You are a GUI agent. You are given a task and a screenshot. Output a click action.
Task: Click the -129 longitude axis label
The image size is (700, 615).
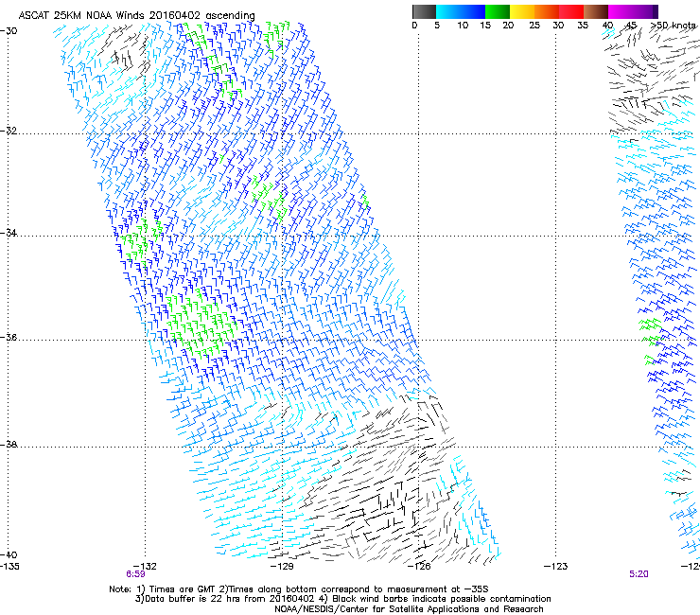coord(282,567)
